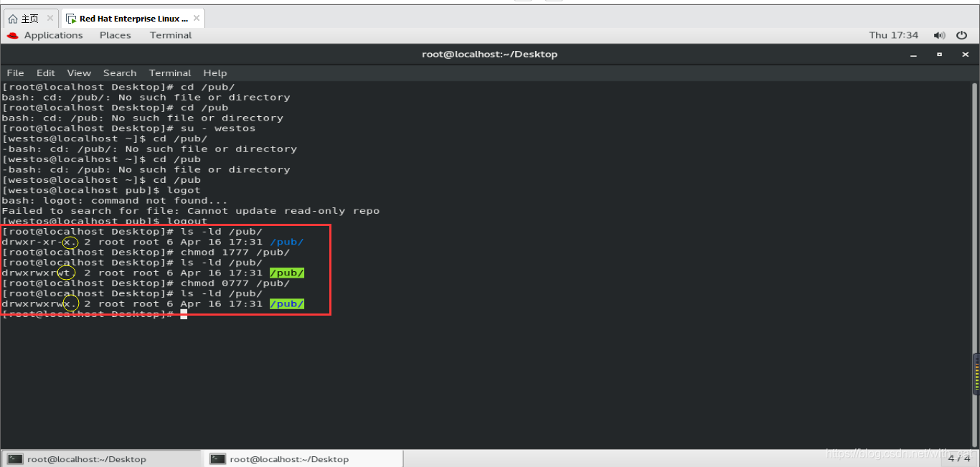Open the Applications menu
Screen dimensions: 980x467
coord(53,35)
